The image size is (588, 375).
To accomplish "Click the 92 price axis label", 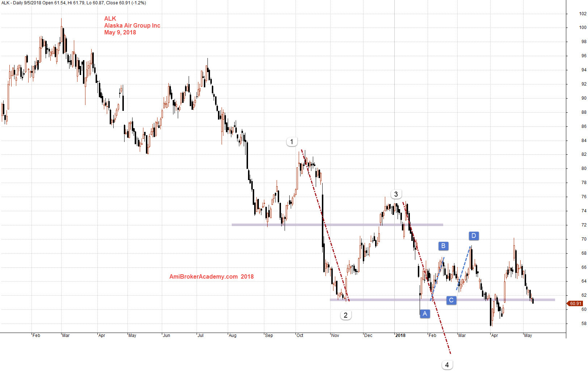I will click(584, 84).
